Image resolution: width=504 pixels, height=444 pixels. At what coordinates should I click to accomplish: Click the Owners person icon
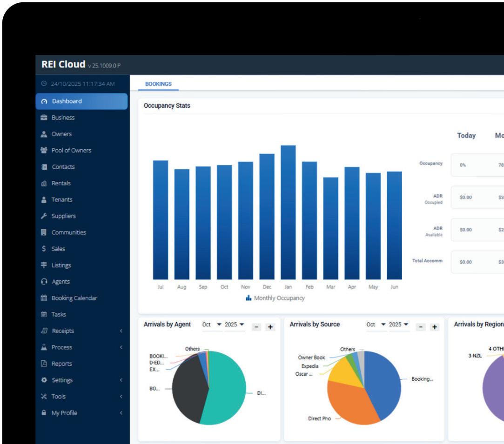[44, 134]
